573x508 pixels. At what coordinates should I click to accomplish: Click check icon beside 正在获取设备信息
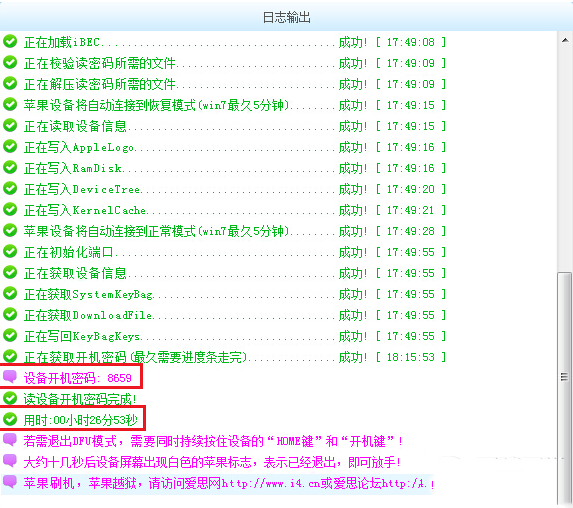click(10, 273)
